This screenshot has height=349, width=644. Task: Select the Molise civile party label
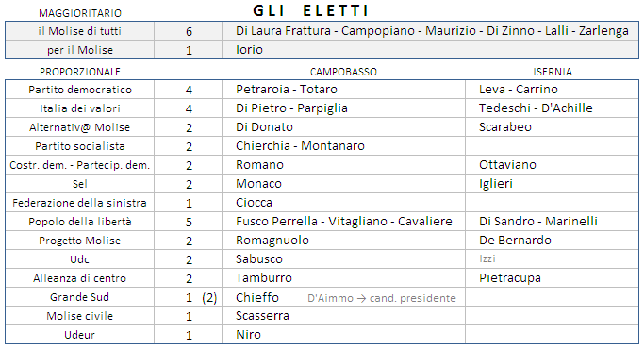tap(80, 316)
